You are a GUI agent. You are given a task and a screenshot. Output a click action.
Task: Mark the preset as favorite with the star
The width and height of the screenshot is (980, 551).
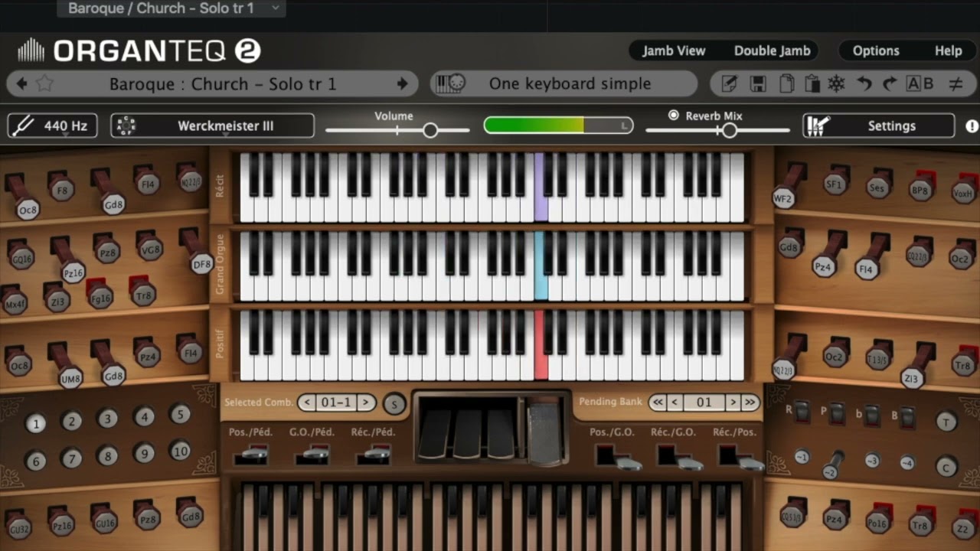(44, 83)
